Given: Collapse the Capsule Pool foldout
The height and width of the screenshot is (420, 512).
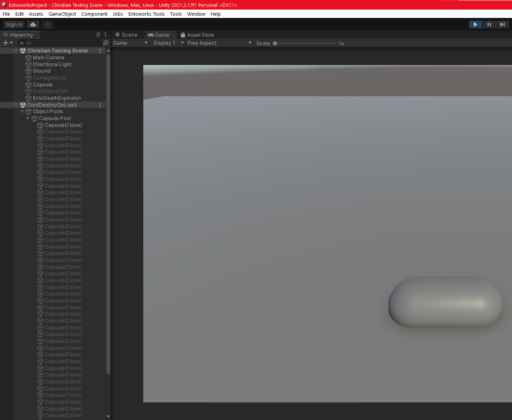Looking at the screenshot, I should point(28,118).
